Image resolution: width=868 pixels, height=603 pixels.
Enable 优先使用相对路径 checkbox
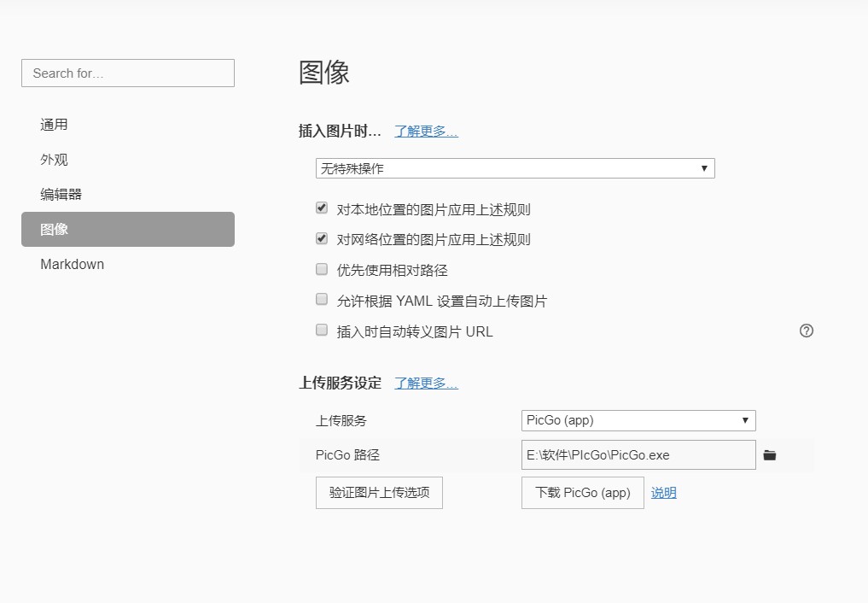coord(322,269)
